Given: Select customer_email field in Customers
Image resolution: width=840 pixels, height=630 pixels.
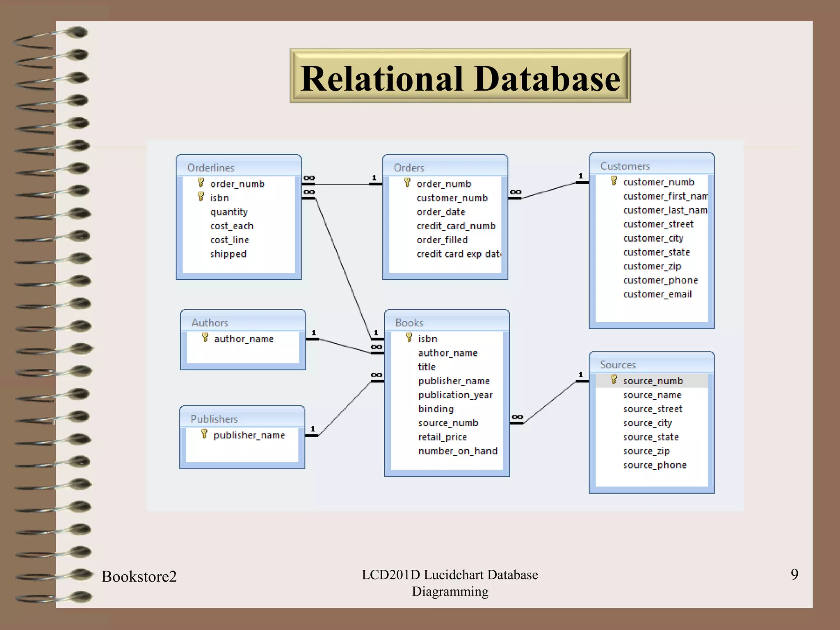Looking at the screenshot, I should (657, 294).
